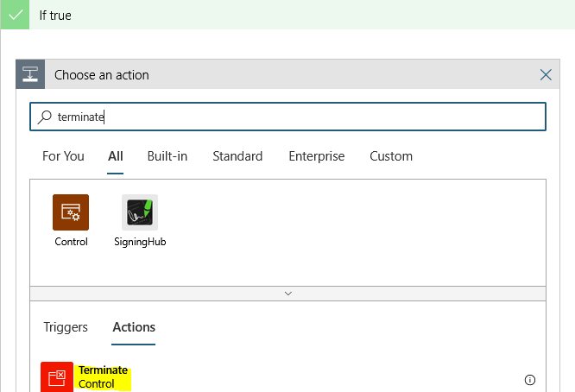Viewport: 575px width, 392px height.
Task: Click the Control connector icon
Action: click(x=71, y=212)
